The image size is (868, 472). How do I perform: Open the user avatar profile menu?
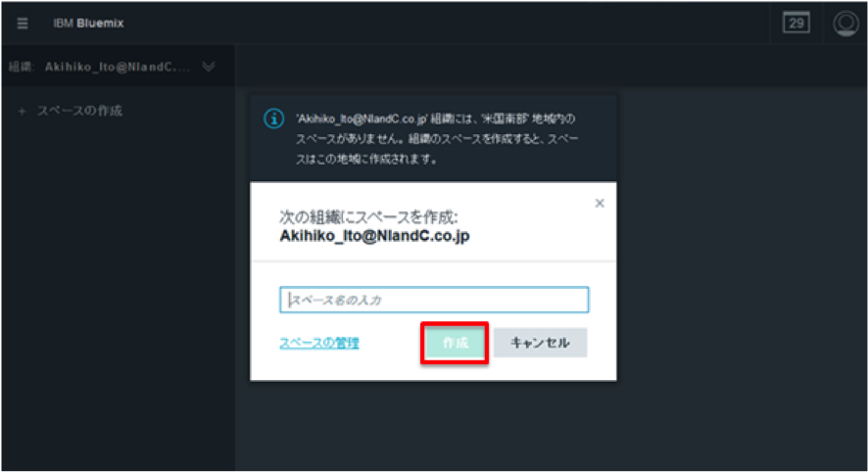point(845,24)
